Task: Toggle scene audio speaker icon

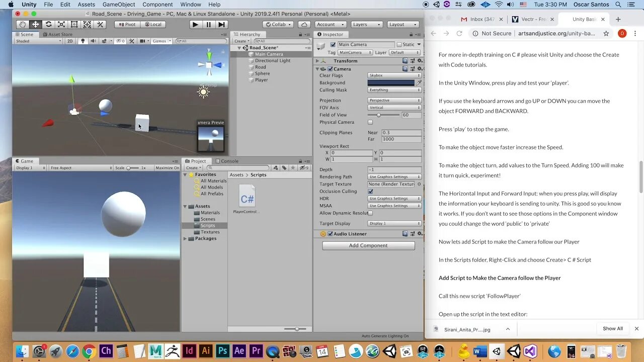Action: point(93,41)
